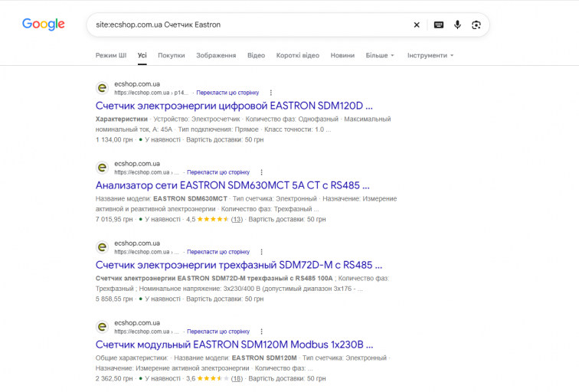Expand the Інструменти dropdown
Image resolution: width=579 pixels, height=392 pixels.
tap(430, 55)
